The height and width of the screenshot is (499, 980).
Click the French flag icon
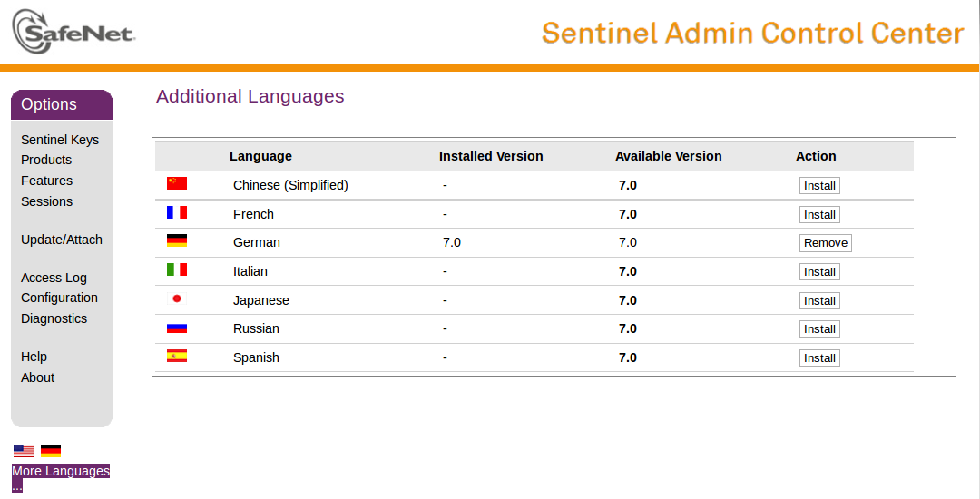pos(177,212)
